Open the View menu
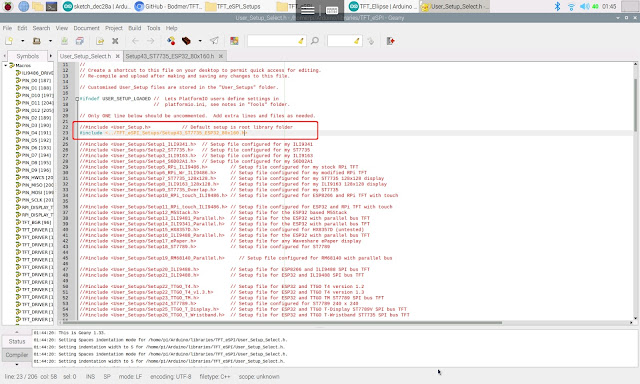 coord(62,28)
